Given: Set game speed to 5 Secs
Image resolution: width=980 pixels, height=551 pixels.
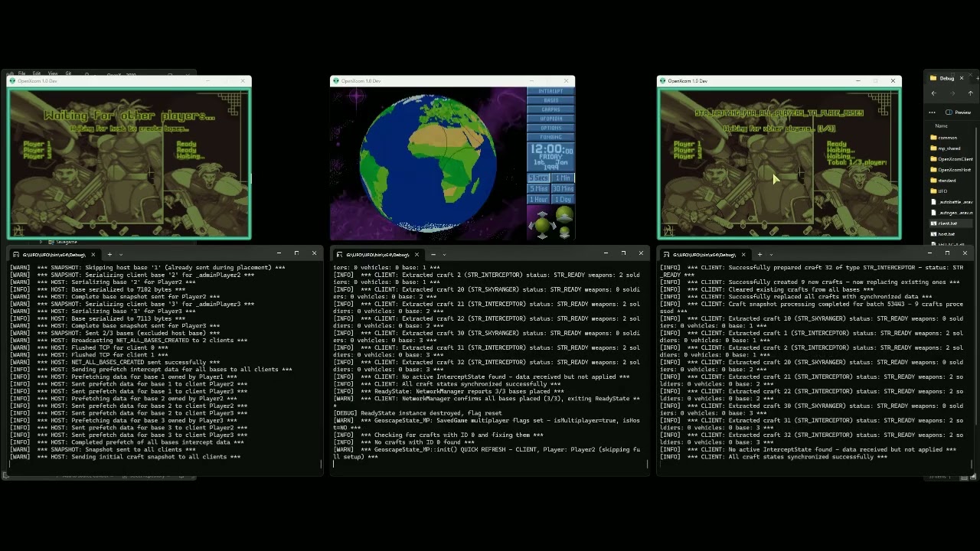Looking at the screenshot, I should (539, 178).
